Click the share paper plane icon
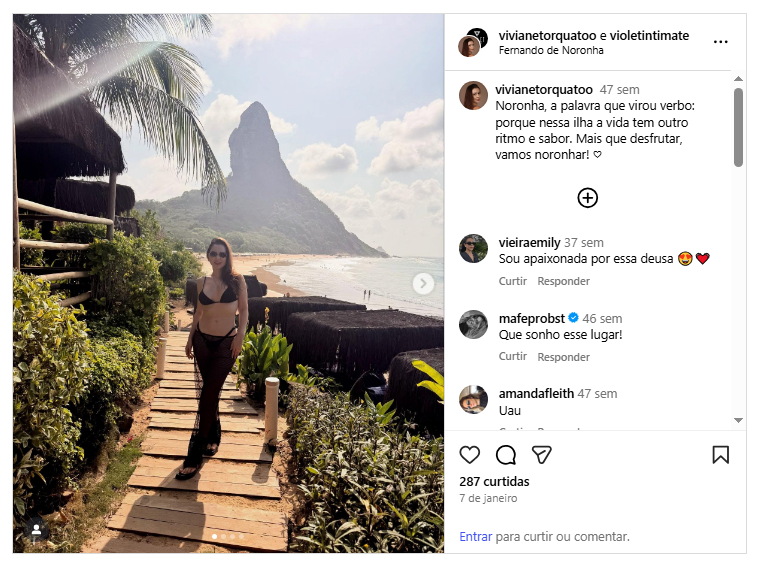The height and width of the screenshot is (568, 757). [x=541, y=455]
